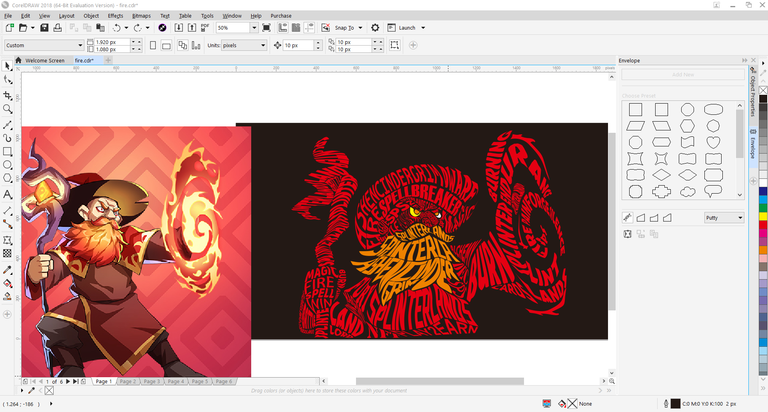Open the Options gear icon
The image size is (768, 412).
[x=375, y=28]
